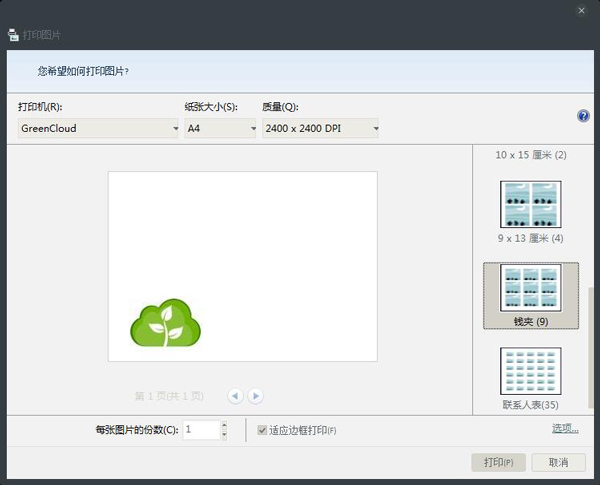This screenshot has height=485, width=600.
Task: Click the print preview page with cloud image
Action: tap(243, 266)
